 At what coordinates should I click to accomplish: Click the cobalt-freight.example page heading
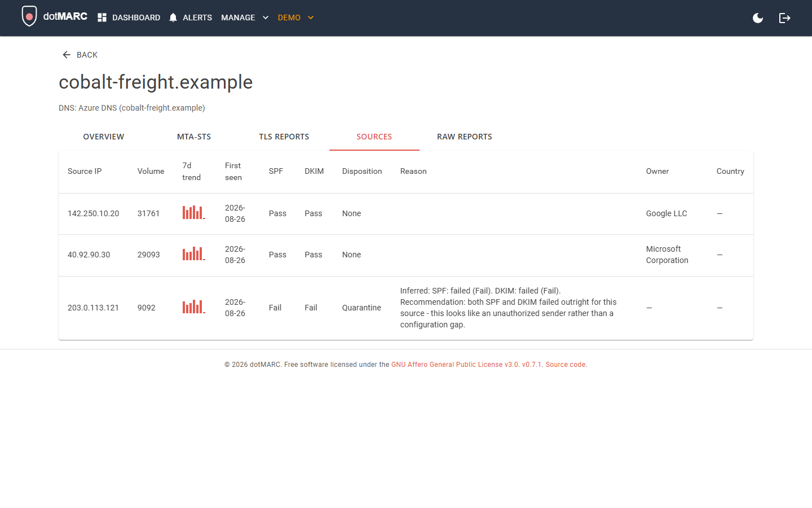coord(156,82)
